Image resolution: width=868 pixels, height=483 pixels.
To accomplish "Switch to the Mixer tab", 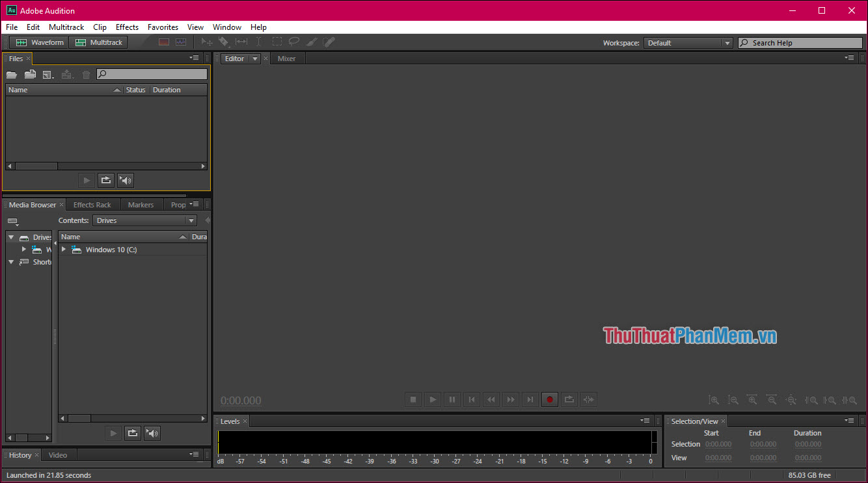I will [x=286, y=58].
